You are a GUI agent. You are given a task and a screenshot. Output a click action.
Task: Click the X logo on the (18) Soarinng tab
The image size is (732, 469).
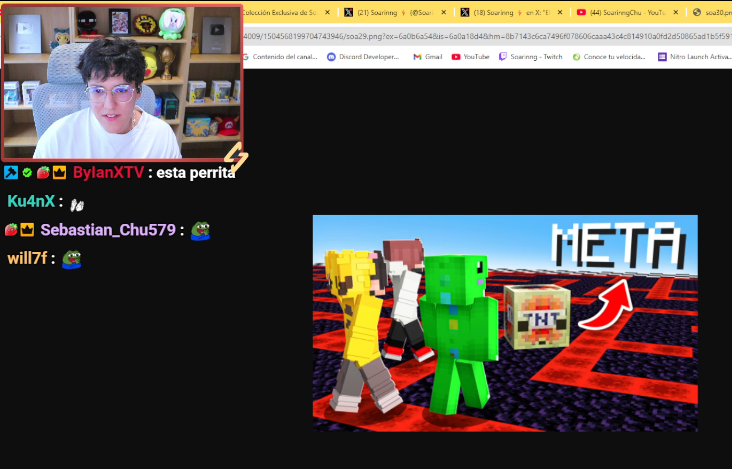tap(465, 13)
